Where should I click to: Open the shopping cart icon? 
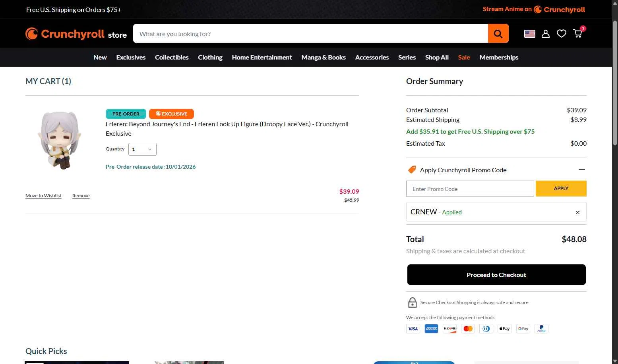pos(578,33)
